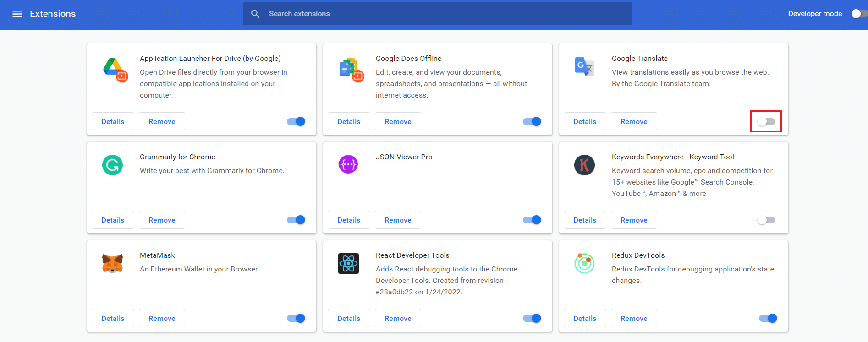Click the React Developer Tools atom icon
Viewport: 868px width, 342px height.
(348, 263)
